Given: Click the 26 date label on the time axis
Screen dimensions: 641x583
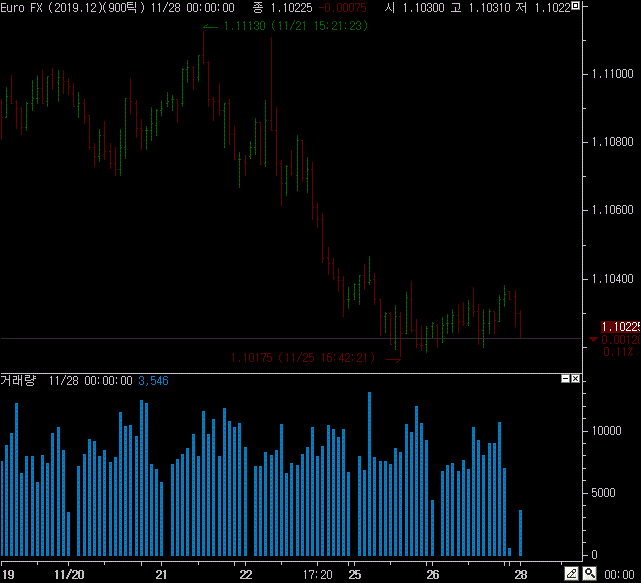Looking at the screenshot, I should pyautogui.click(x=433, y=575).
